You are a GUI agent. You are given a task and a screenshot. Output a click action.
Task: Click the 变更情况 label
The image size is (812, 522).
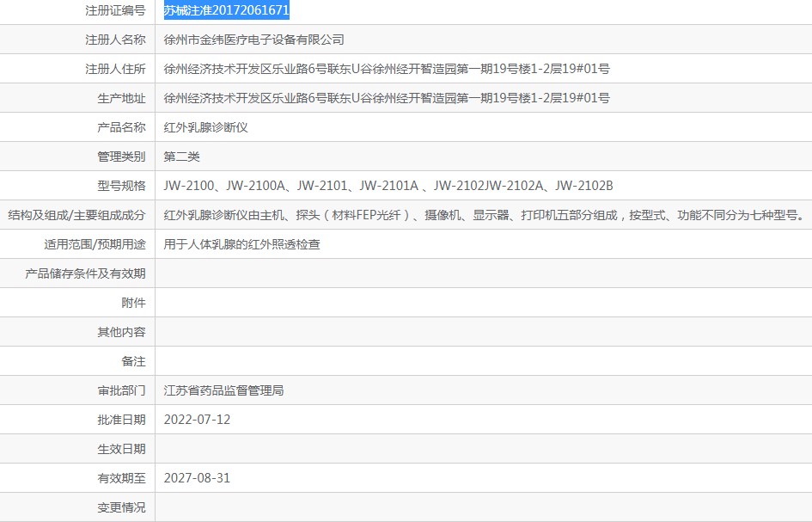click(121, 507)
